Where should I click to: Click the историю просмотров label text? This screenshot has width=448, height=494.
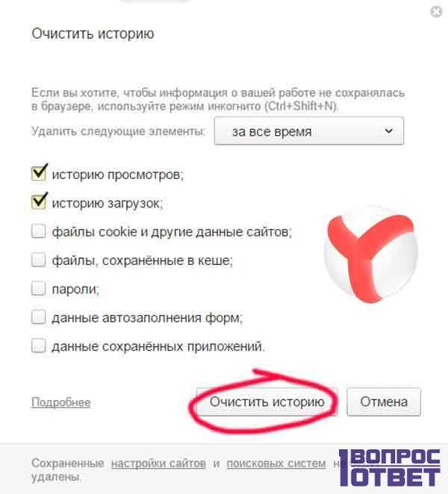117,175
